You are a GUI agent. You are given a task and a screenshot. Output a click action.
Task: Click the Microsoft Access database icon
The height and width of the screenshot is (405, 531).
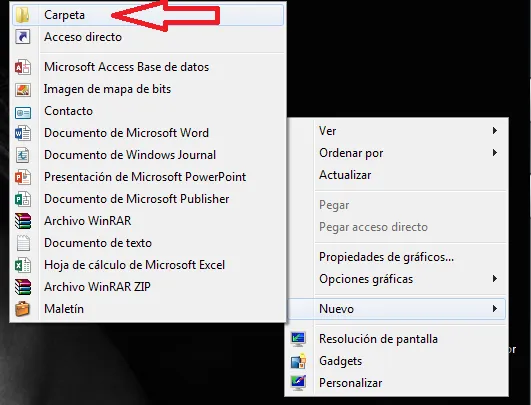click(x=23, y=67)
